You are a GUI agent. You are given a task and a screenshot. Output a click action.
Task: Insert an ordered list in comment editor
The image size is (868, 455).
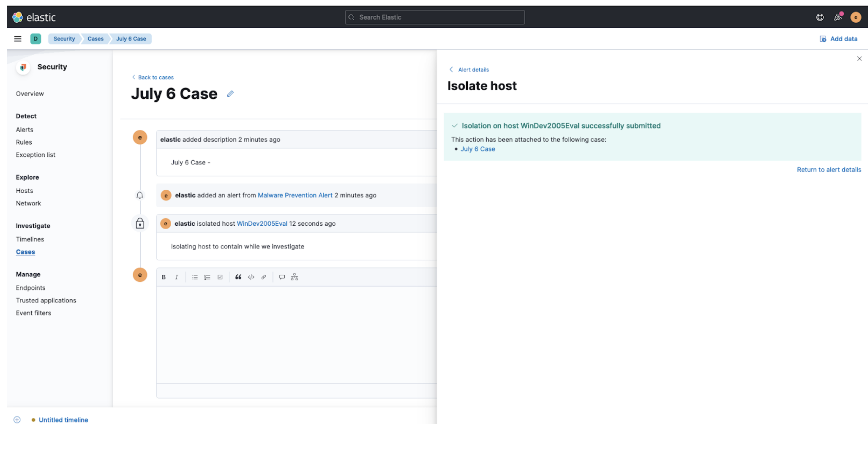(x=207, y=277)
